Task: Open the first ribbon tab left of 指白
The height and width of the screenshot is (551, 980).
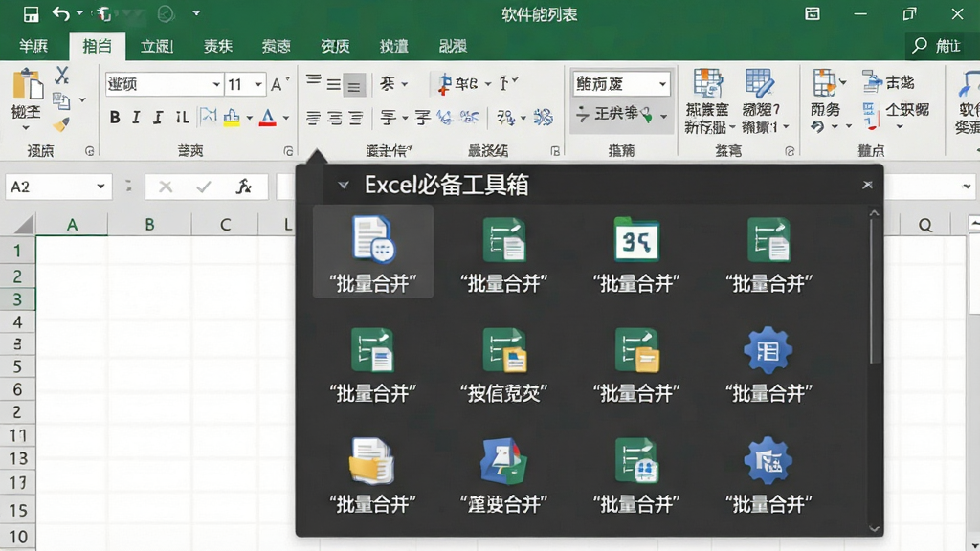Action: point(33,46)
